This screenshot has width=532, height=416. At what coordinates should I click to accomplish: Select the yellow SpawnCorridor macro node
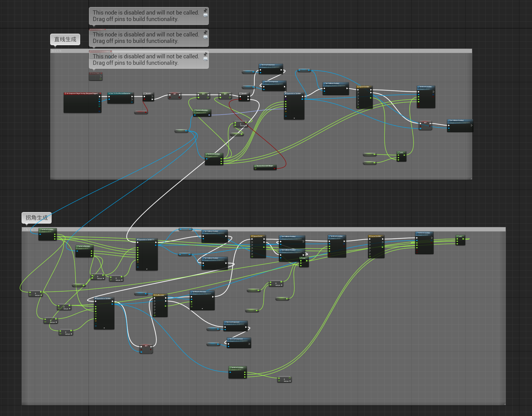[x=364, y=97]
